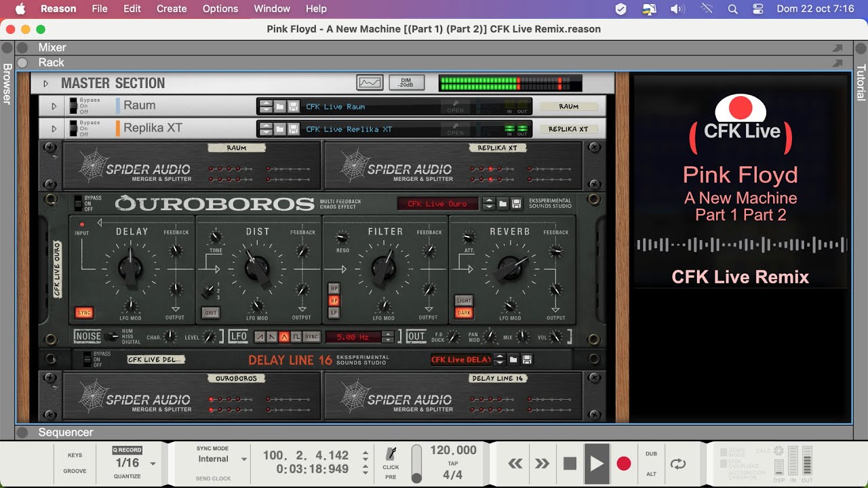Viewport: 868px width, 488px height.
Task: Select the LP filter mode
Action: (333, 312)
